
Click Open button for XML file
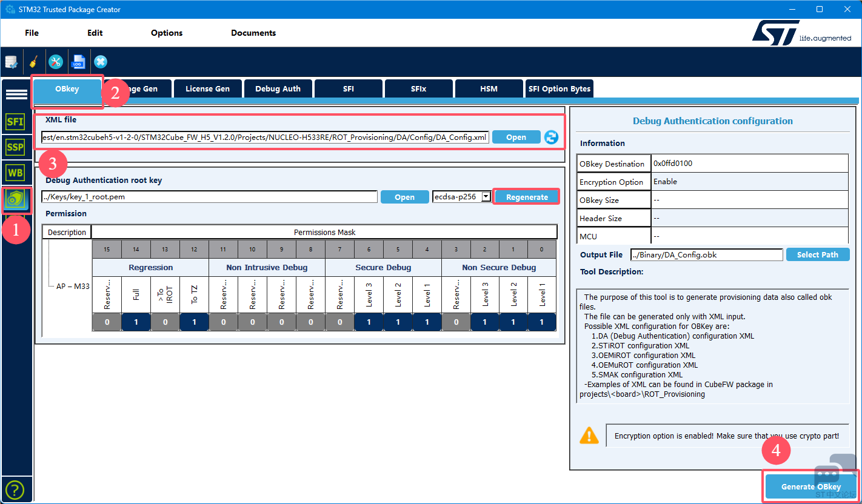pyautogui.click(x=516, y=137)
